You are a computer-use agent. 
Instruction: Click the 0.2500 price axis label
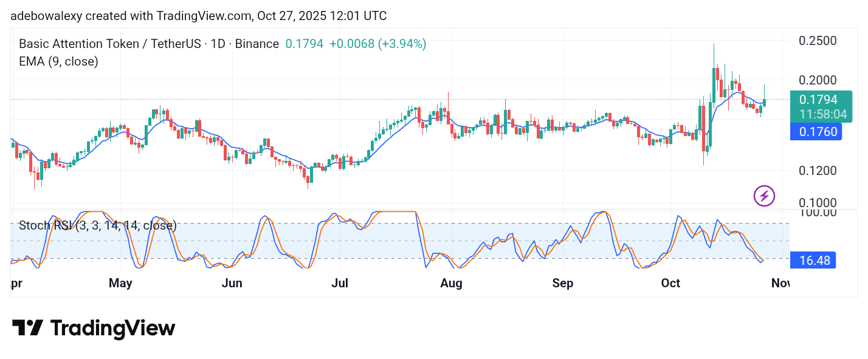click(818, 41)
